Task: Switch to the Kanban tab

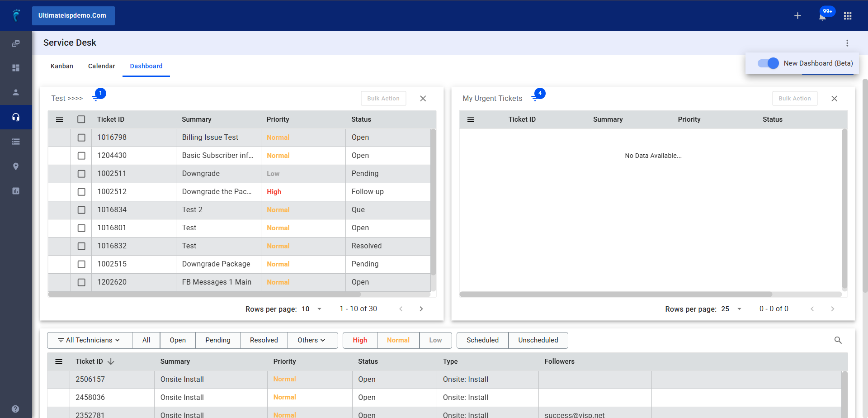Action: (x=62, y=66)
